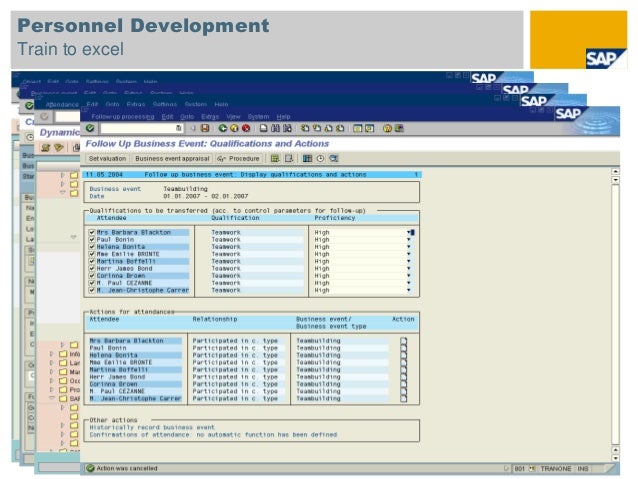
Task: Open Attendance menu in background window
Action: 62,105
